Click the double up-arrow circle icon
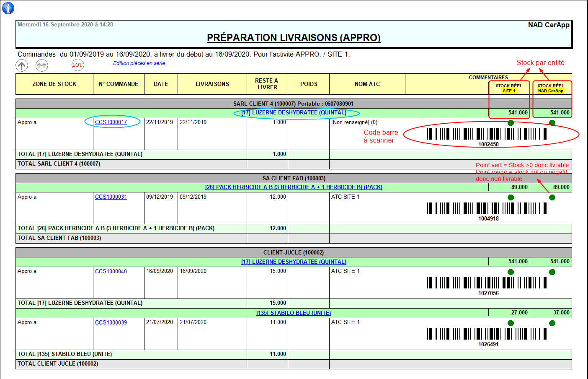 click(41, 65)
